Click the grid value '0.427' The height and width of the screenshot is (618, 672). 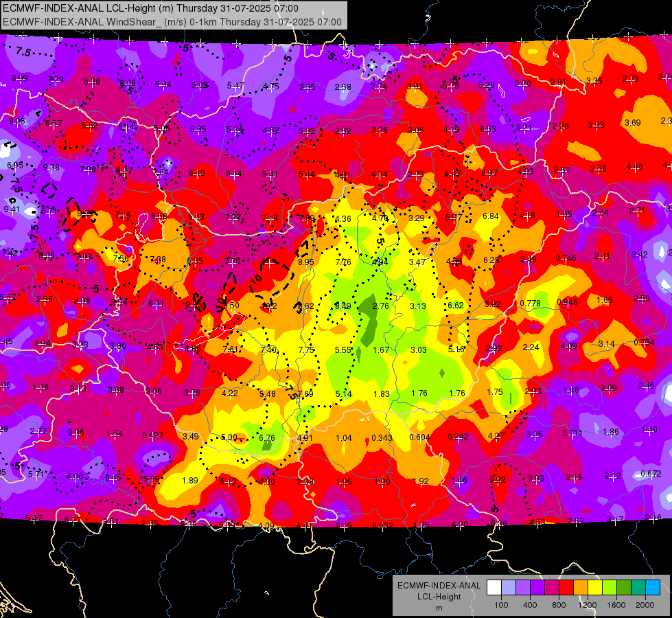click(153, 435)
